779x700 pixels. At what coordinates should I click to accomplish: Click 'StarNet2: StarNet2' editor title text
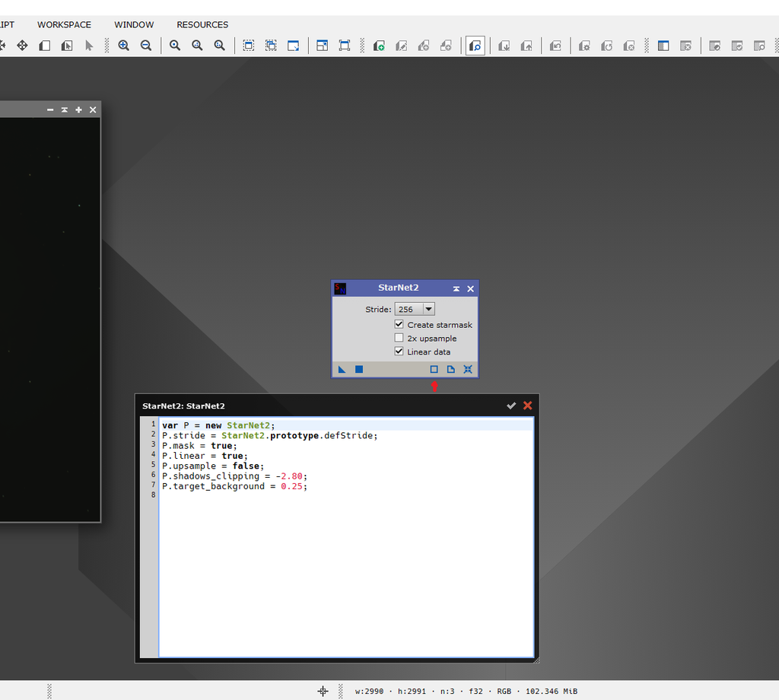(x=183, y=406)
